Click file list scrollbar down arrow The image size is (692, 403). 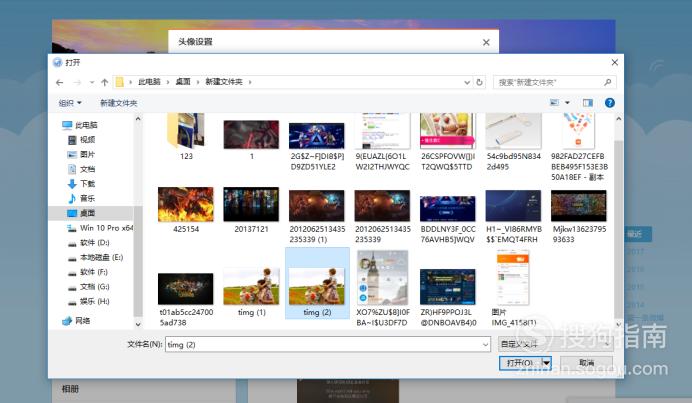(618, 324)
